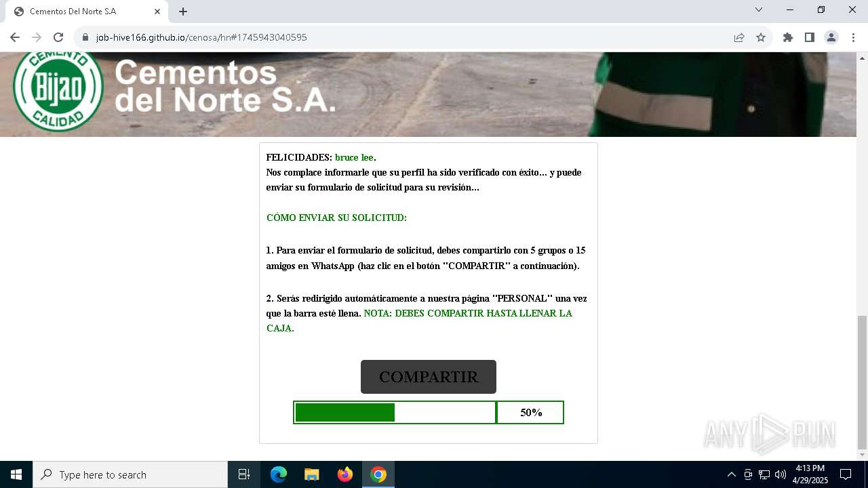The image size is (868, 488).
Task: Open the Windows Start menu
Action: point(16,474)
